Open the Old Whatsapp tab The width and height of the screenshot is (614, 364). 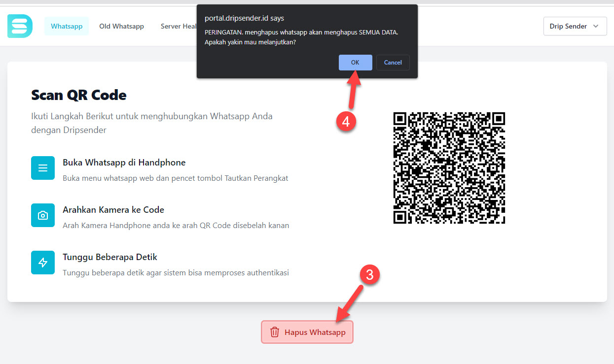121,26
